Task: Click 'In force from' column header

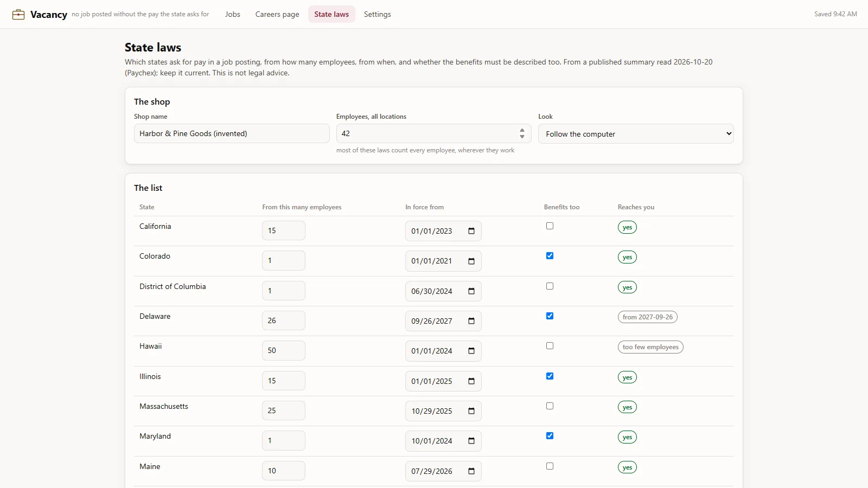Action: [424, 207]
